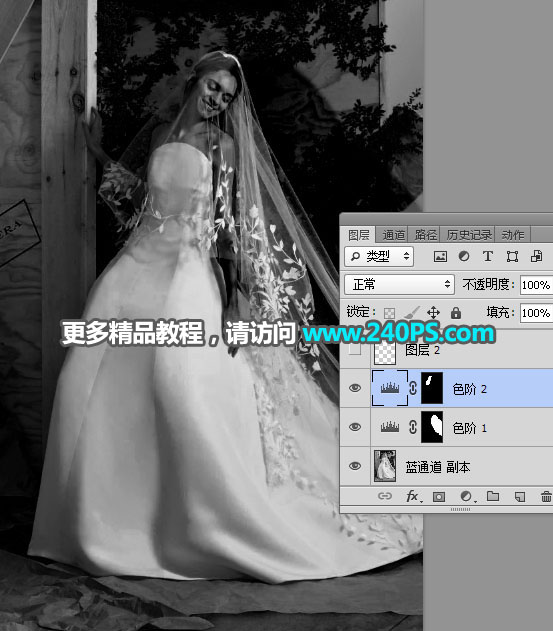Screen dimensions: 553x631
Task: Click the 填充 fill value field
Action: (x=536, y=313)
